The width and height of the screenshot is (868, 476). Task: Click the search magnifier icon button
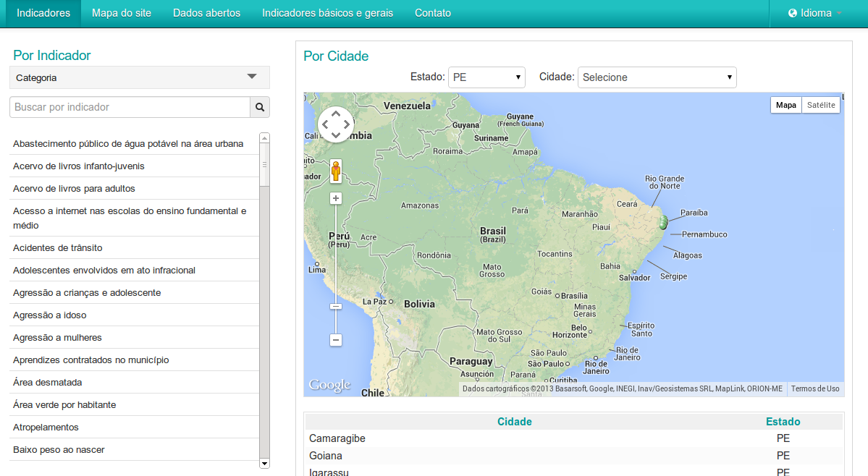pyautogui.click(x=260, y=107)
